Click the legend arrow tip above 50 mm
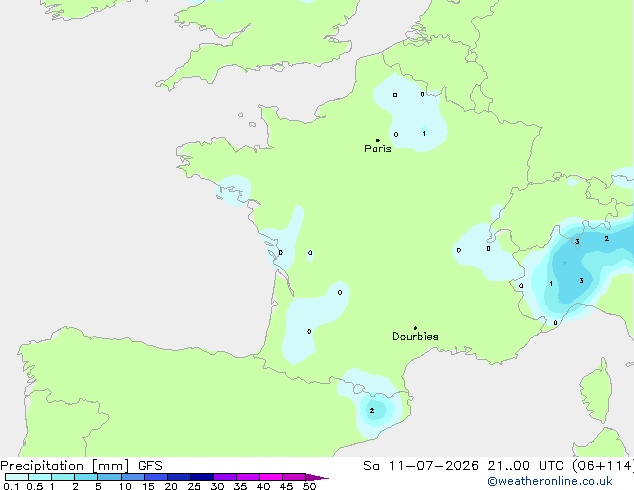The height and width of the screenshot is (490, 634). click(317, 477)
